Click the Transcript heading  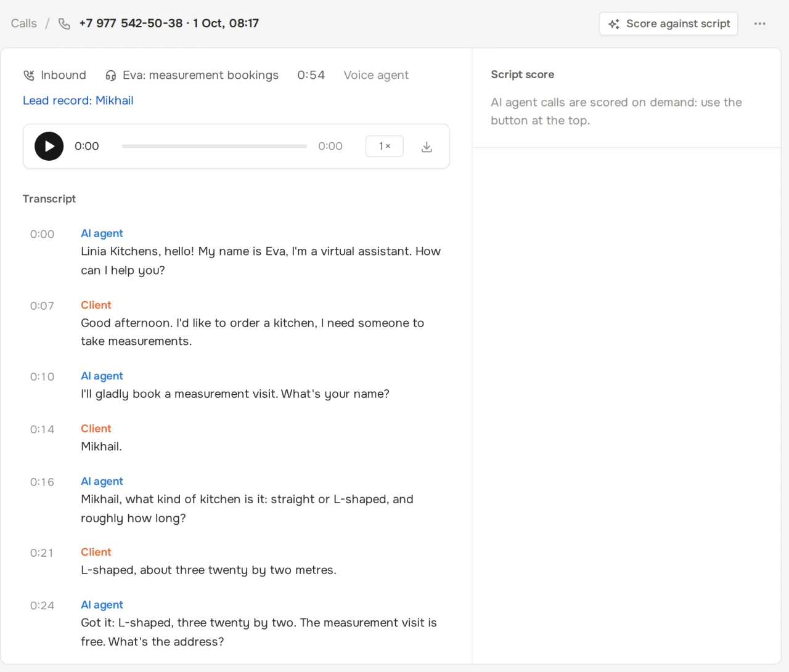click(x=49, y=198)
